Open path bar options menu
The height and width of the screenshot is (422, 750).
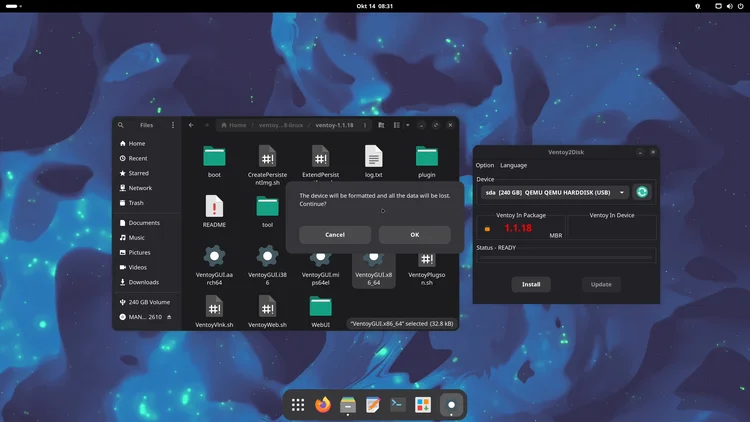click(x=364, y=125)
